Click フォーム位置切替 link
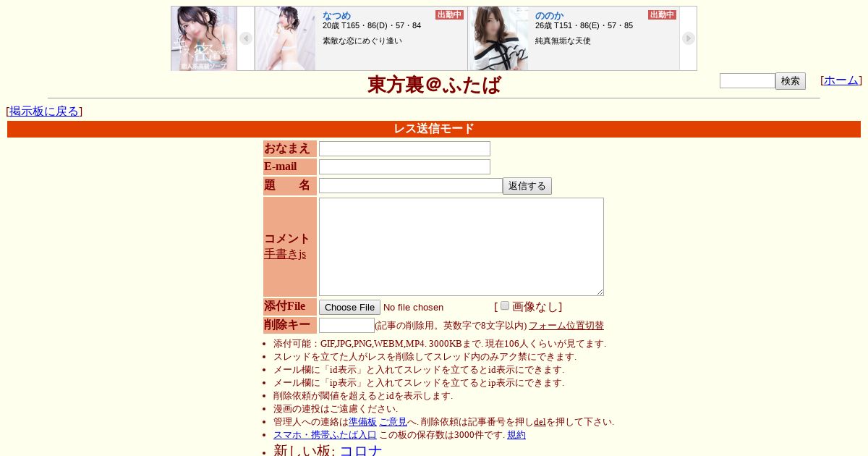This screenshot has width=868, height=456. pos(566,326)
